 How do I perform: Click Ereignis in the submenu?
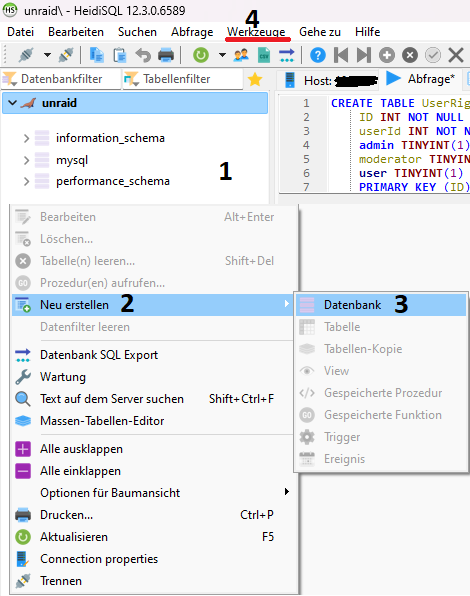381,459
